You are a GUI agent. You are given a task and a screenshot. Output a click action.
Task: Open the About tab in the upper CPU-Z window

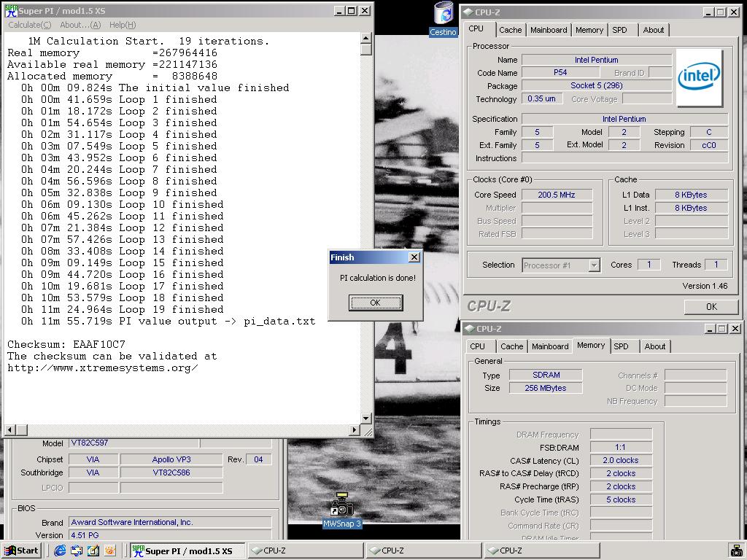pos(653,30)
